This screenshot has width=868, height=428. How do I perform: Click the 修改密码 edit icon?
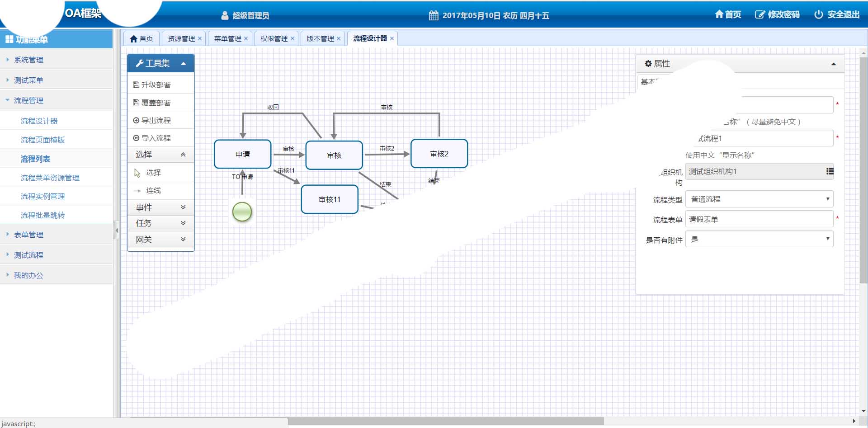click(759, 14)
